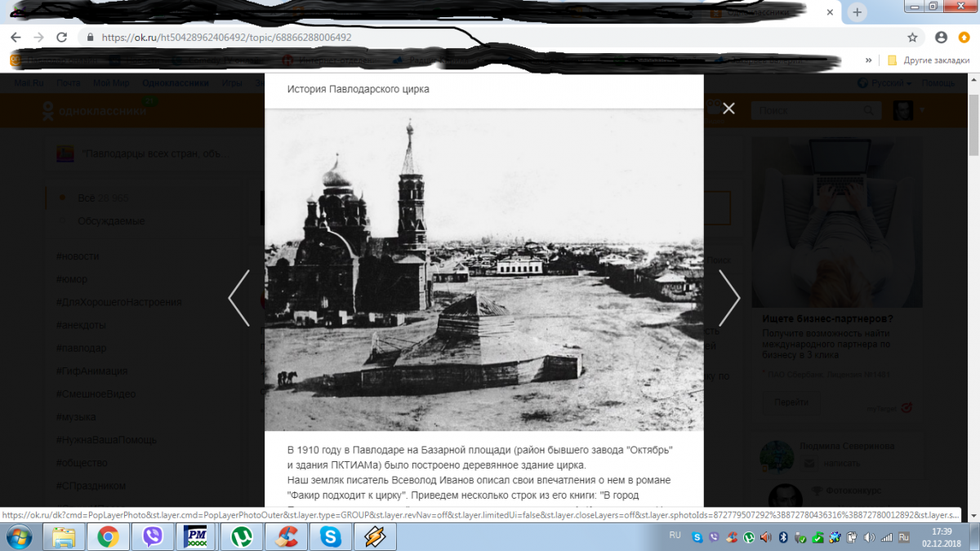Open the Помощь menu item

pyautogui.click(x=938, y=83)
